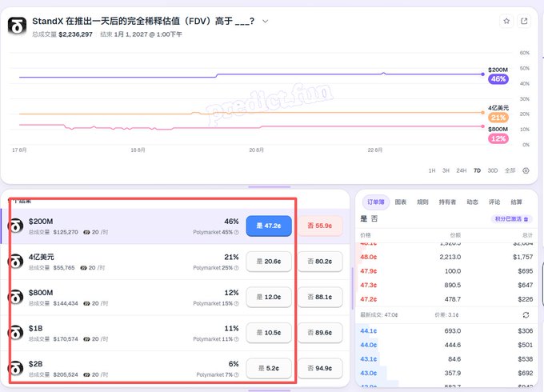Click the 43.1¢ bid price row
The height and width of the screenshot is (392, 544).
pyautogui.click(x=446, y=359)
